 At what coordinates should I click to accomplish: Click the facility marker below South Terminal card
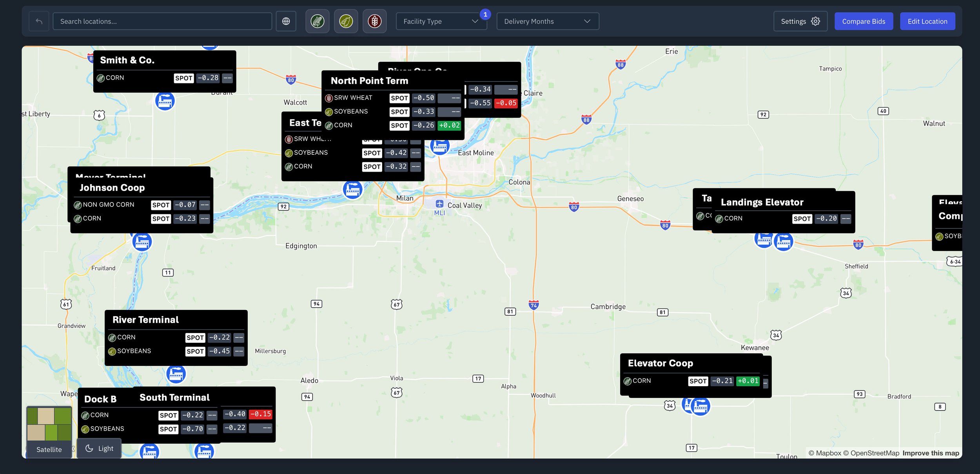204,451
